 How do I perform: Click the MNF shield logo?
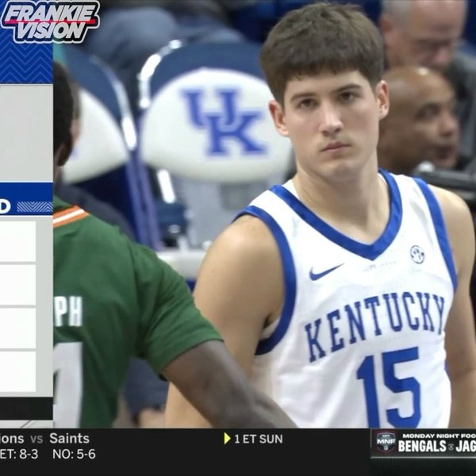(x=386, y=443)
